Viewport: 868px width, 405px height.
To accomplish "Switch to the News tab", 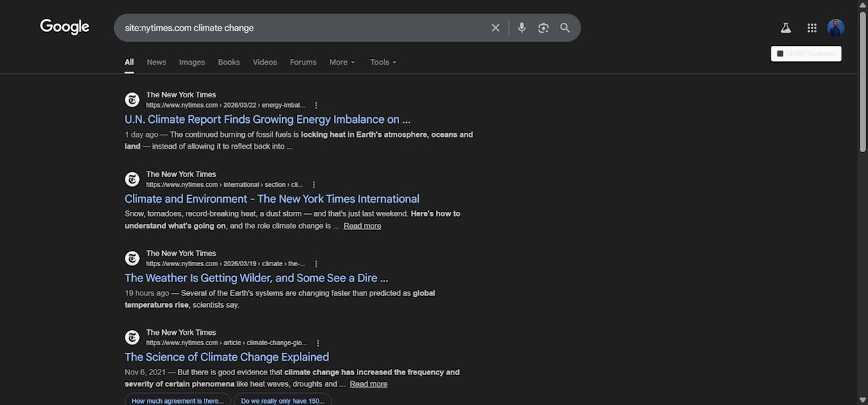I will (x=156, y=63).
